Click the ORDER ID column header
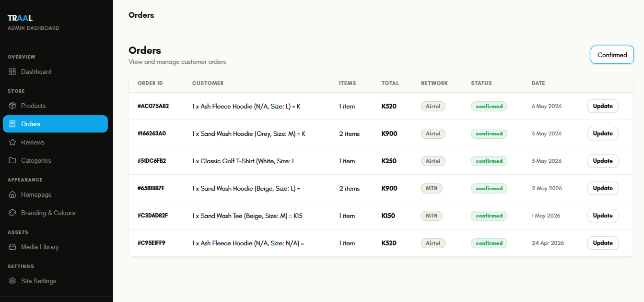Viewport: 644px width, 302px height. click(x=150, y=83)
